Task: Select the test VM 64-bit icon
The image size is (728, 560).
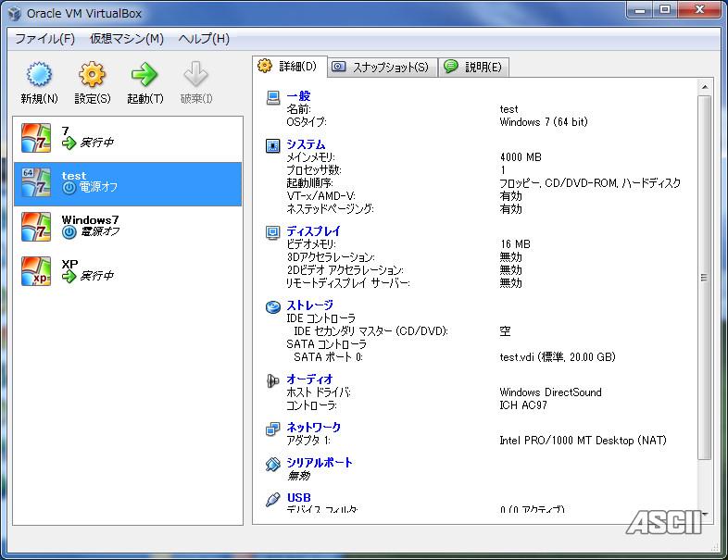Action: point(36,182)
